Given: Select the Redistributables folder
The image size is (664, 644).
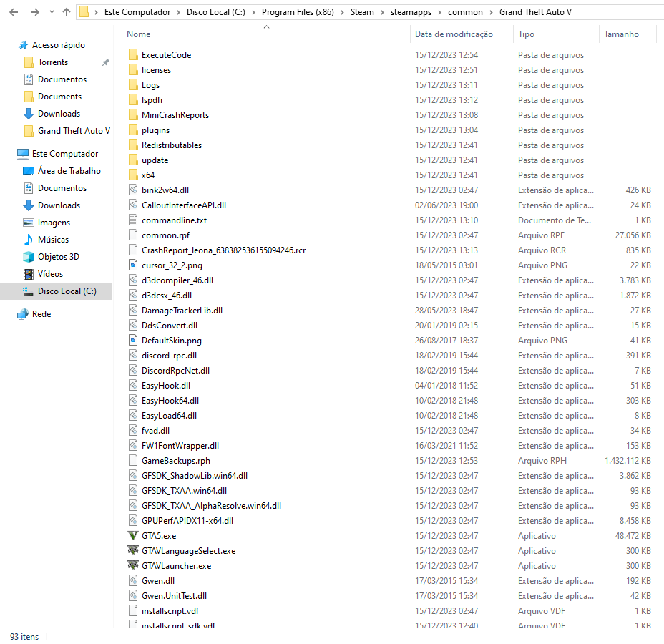Looking at the screenshot, I should tap(172, 145).
